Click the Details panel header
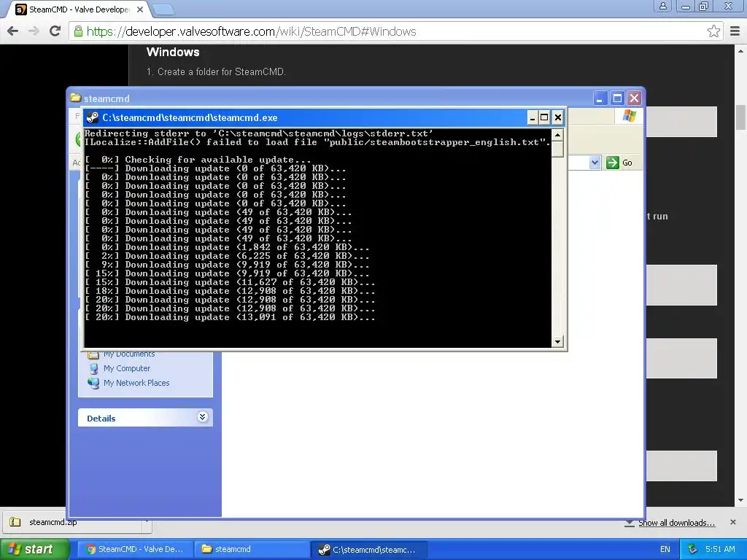The width and height of the screenshot is (747, 560). click(x=145, y=418)
